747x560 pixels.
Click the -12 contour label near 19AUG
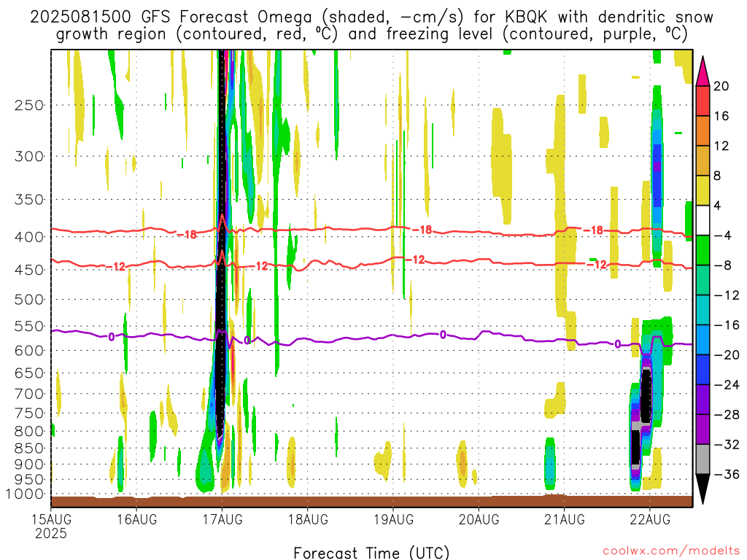414,260
